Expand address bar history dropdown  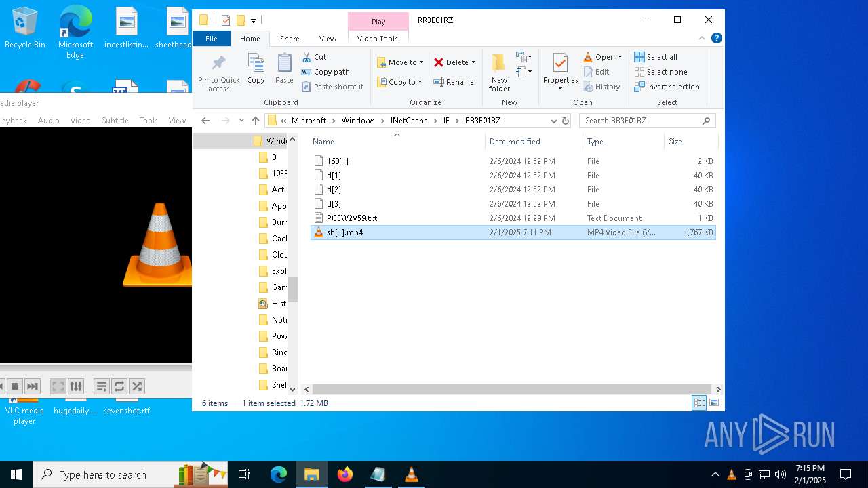[x=553, y=121]
